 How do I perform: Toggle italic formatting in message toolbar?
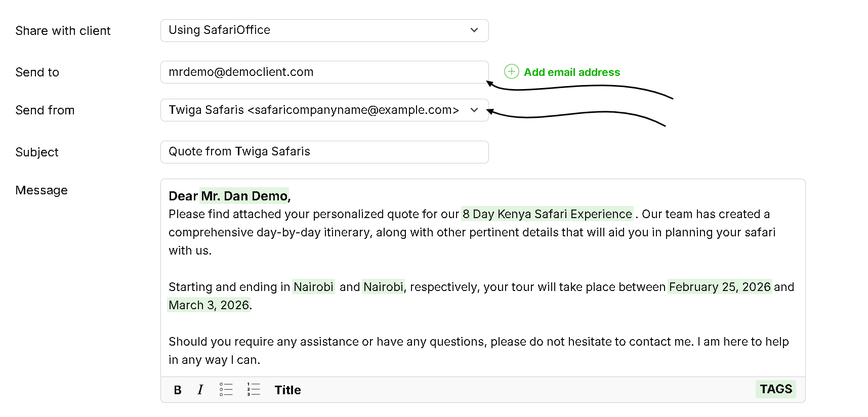pyautogui.click(x=200, y=390)
